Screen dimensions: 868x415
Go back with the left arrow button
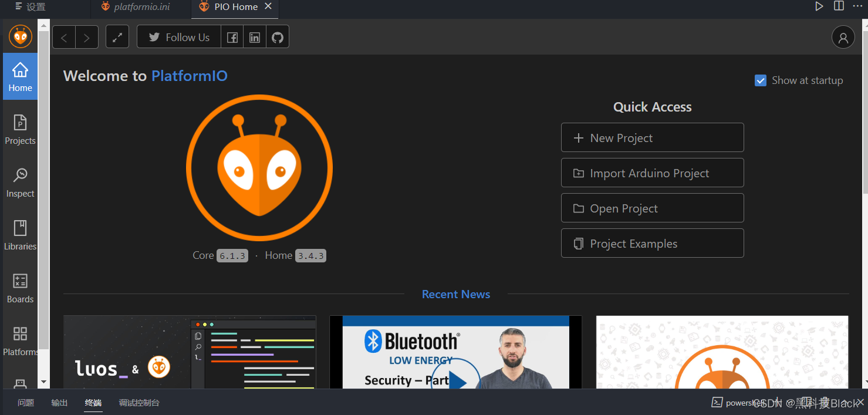[64, 37]
